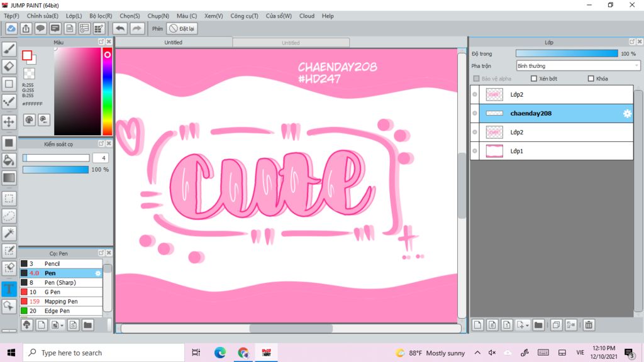644x362 pixels.
Task: Open the Pha trộn blend mode dropdown
Action: [x=578, y=65]
